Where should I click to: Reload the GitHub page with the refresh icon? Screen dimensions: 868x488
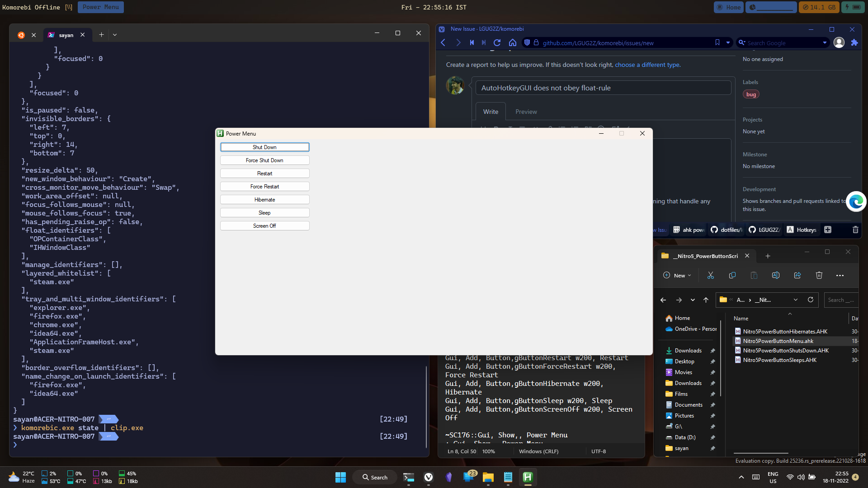tap(497, 42)
